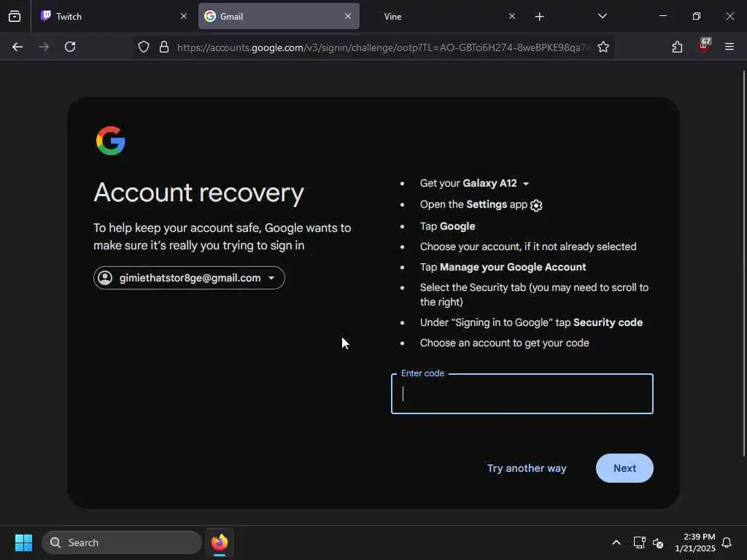List all tabs with the chevron
This screenshot has height=560, width=747.
[602, 16]
